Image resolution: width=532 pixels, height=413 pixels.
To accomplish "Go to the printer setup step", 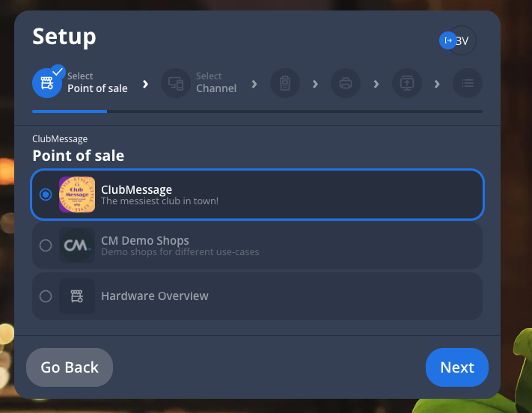I will (x=346, y=83).
